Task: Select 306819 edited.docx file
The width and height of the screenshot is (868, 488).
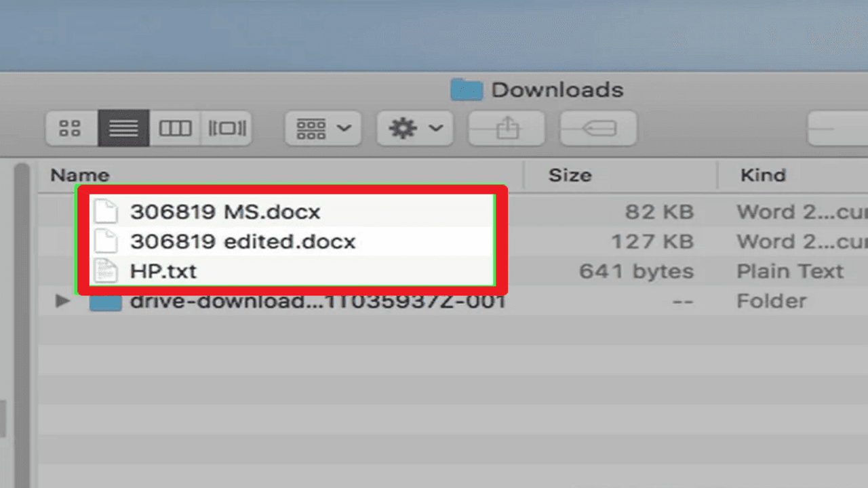Action: [x=243, y=241]
